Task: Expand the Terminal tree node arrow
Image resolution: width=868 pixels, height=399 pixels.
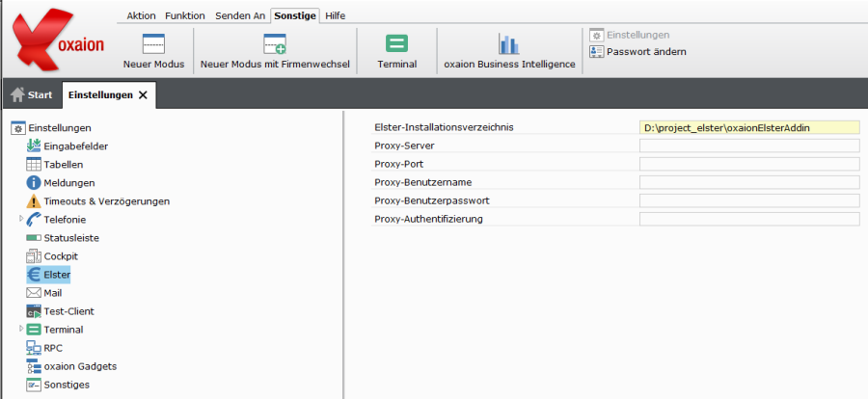Action: click(x=21, y=329)
